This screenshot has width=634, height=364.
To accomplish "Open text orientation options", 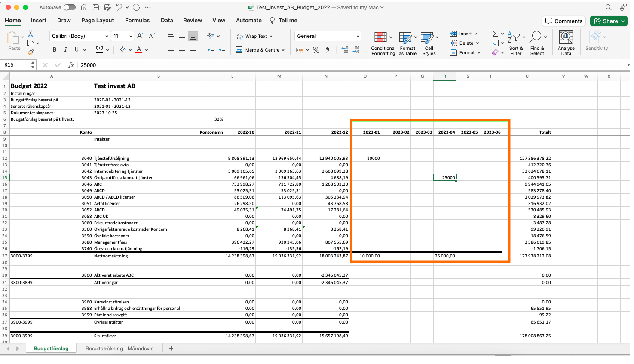I will [x=213, y=36].
